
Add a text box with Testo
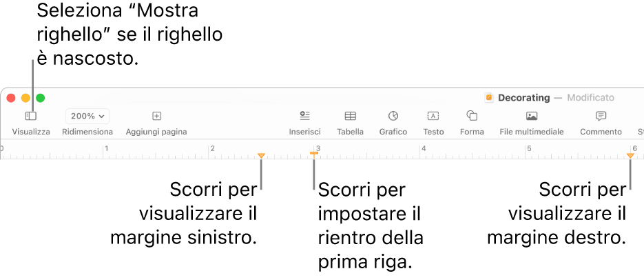coord(433,116)
